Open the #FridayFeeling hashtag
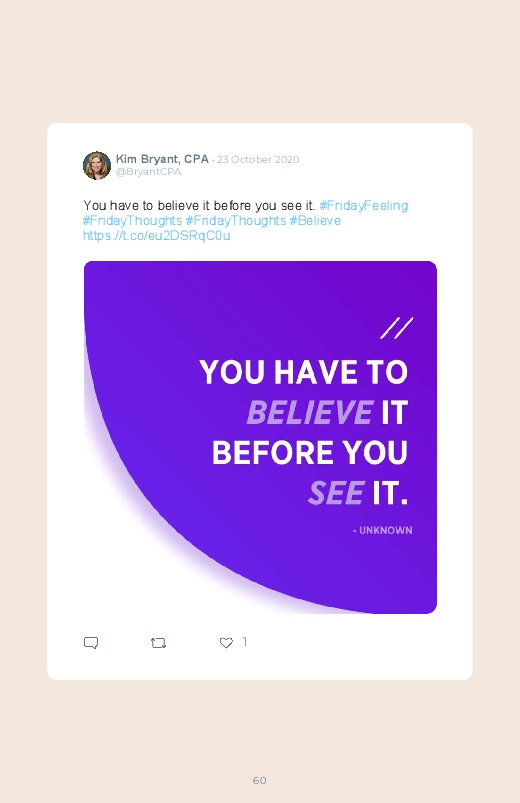This screenshot has height=803, width=520. point(364,205)
